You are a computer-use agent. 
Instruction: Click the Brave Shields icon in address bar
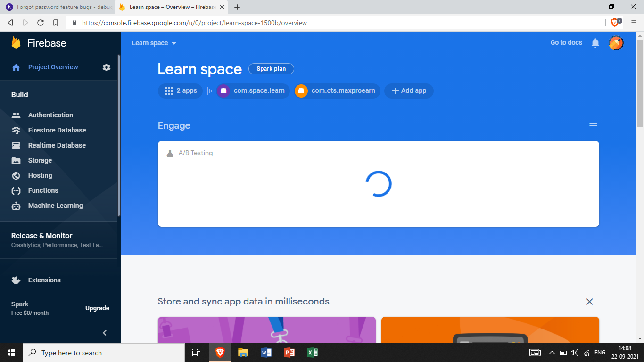(615, 22)
